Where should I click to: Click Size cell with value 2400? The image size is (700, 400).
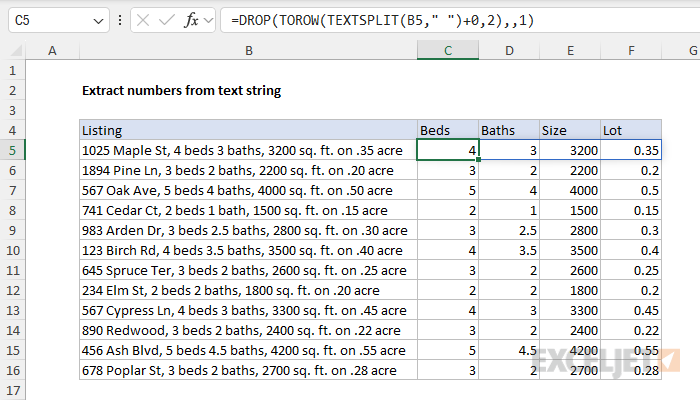570,330
